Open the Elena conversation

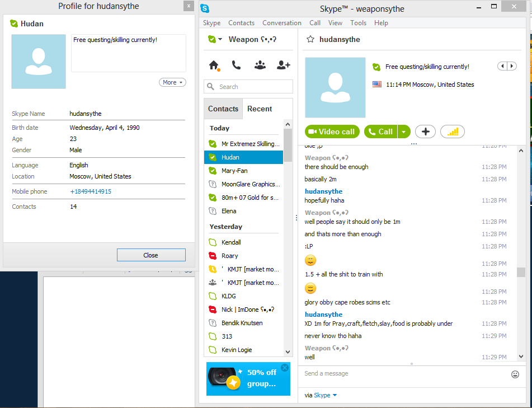[243, 211]
